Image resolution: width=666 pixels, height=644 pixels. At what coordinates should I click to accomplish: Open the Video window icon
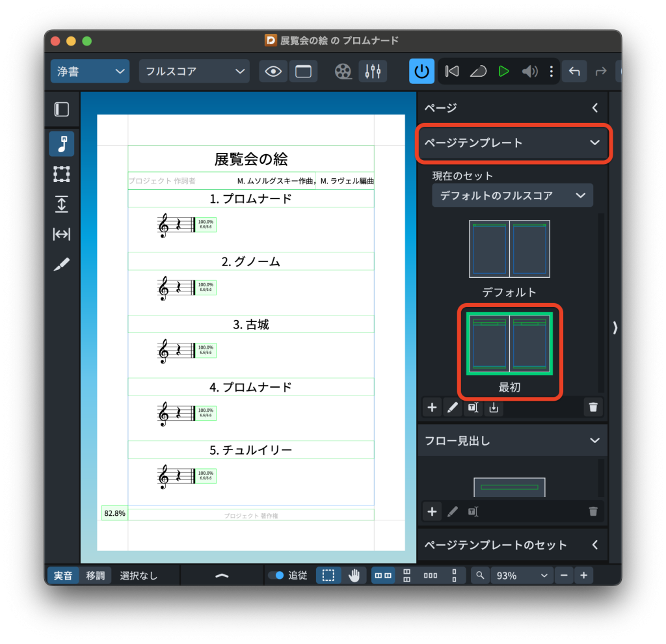pos(343,72)
